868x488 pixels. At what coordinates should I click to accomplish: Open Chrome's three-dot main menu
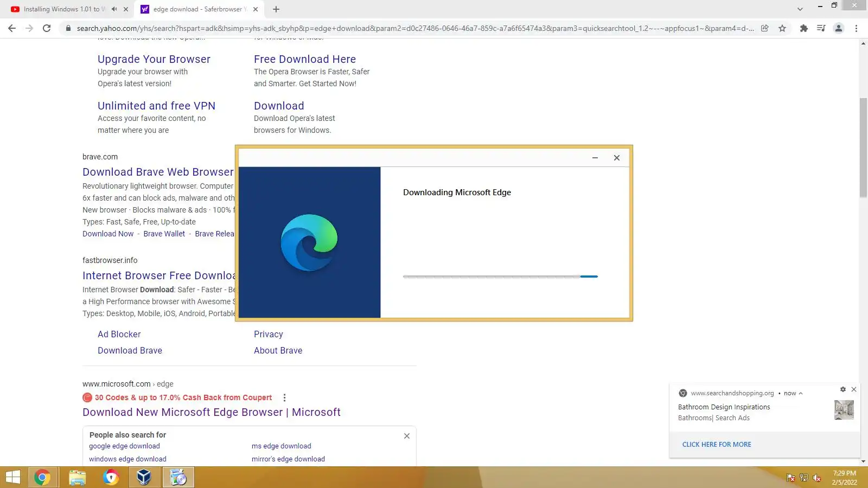[x=857, y=28]
